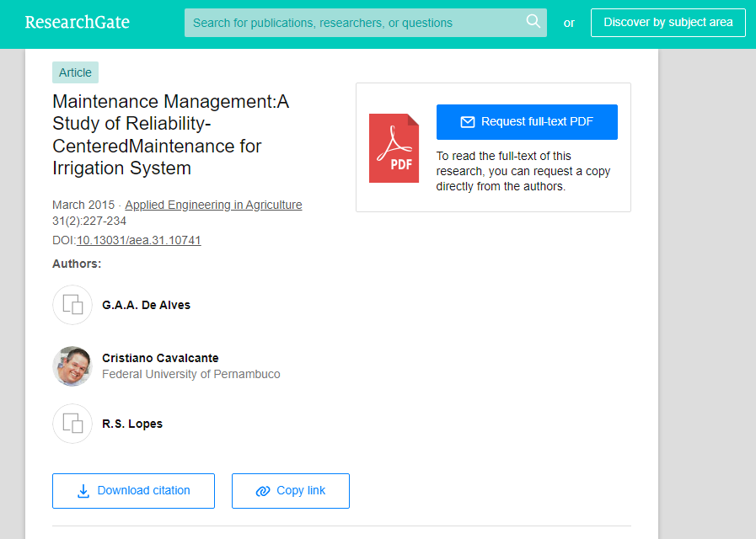
Task: Request the full-text PDF
Action: pos(527,122)
